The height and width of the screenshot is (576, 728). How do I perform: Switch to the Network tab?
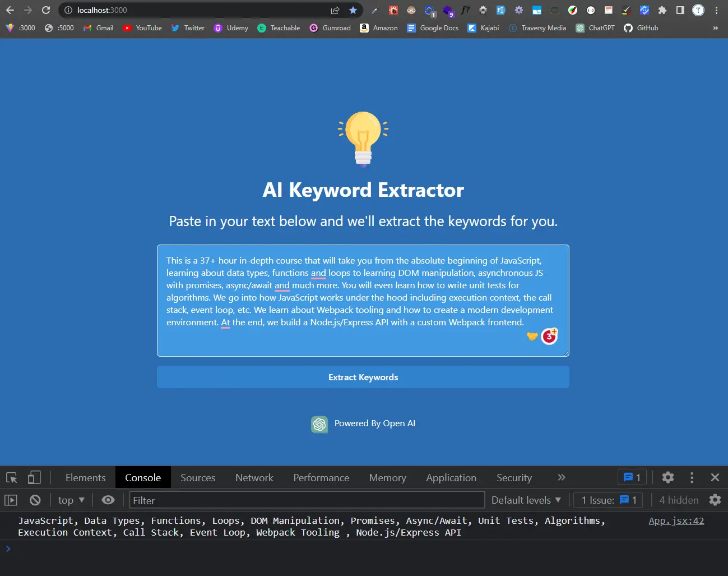tap(254, 478)
